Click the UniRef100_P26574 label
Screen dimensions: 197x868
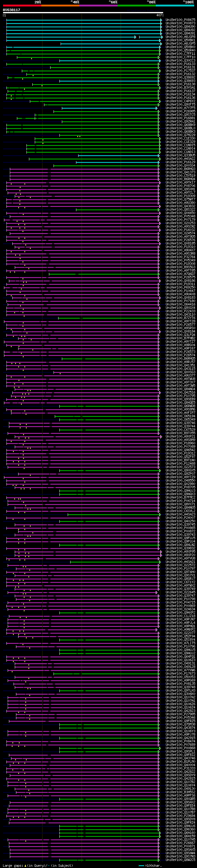pyautogui.click(x=180, y=355)
